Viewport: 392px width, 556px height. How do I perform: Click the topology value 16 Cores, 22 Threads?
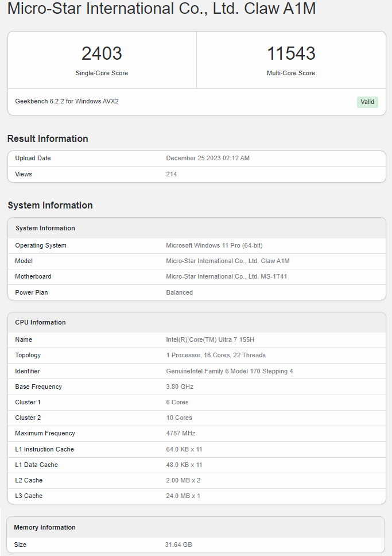pyautogui.click(x=216, y=356)
